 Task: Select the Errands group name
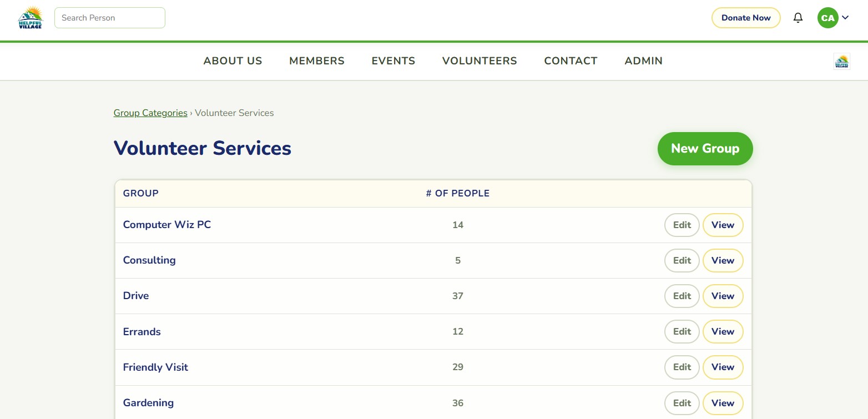click(x=142, y=332)
